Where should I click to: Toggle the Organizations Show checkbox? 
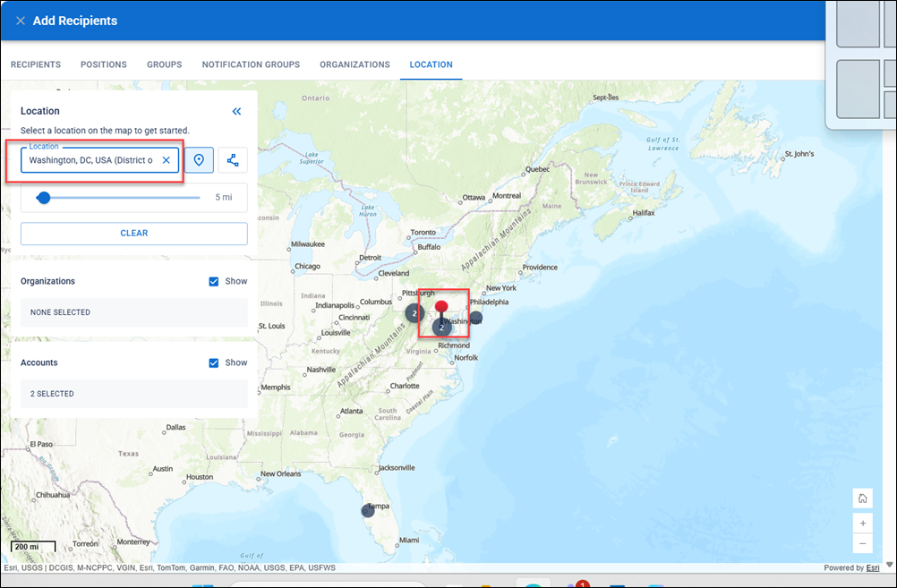click(x=214, y=281)
